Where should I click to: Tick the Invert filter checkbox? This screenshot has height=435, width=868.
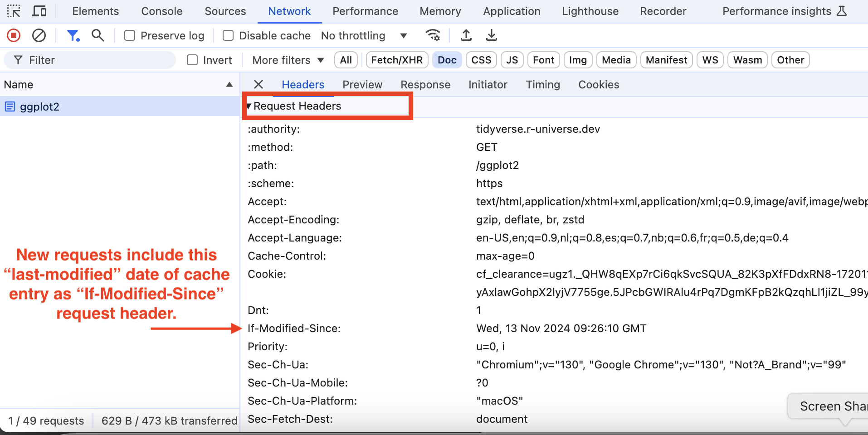coord(192,60)
